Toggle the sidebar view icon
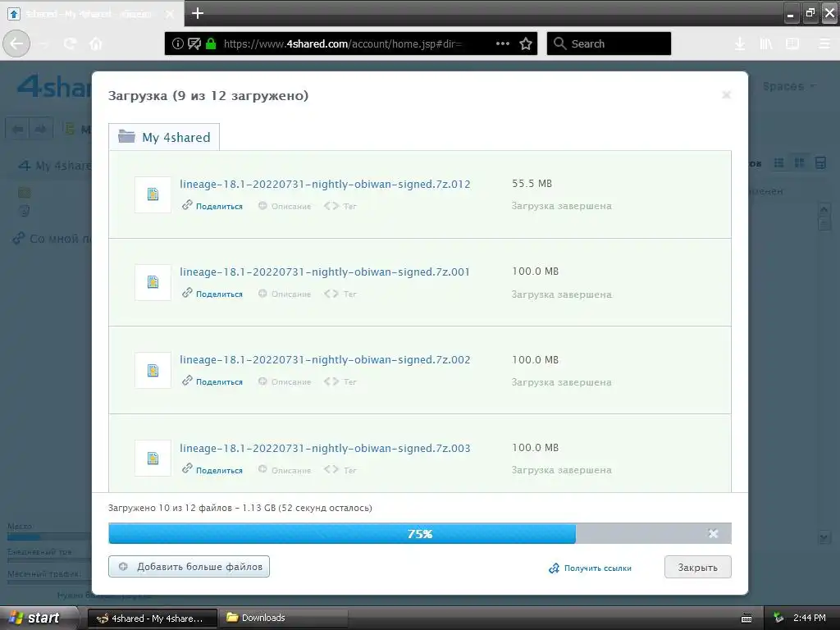The width and height of the screenshot is (840, 630). (x=792, y=44)
